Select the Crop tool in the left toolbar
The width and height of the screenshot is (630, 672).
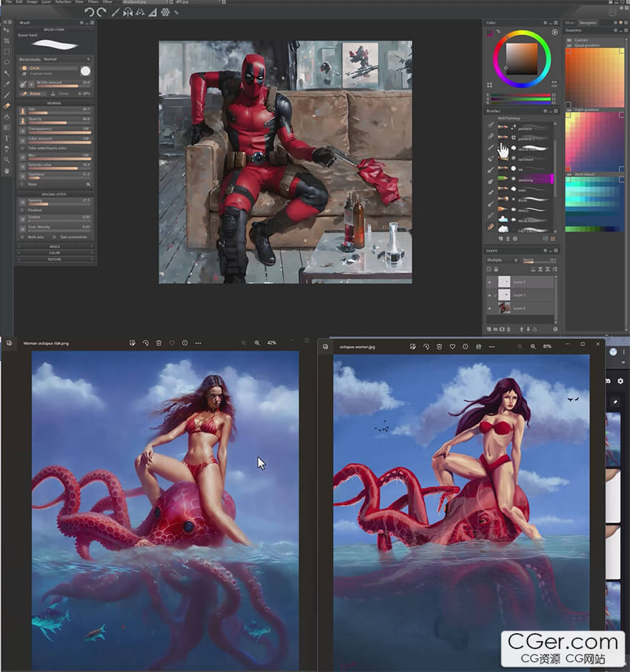tap(6, 41)
